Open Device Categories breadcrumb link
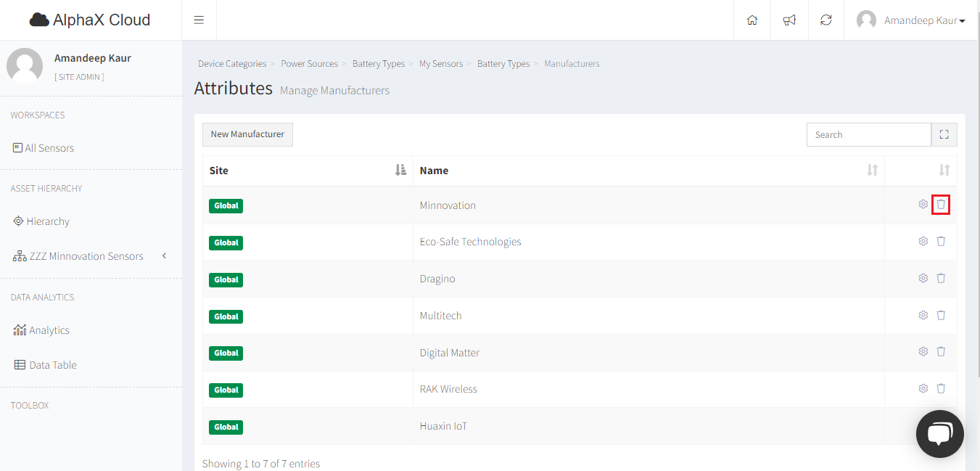Screen dimensions: 980x471 (x=232, y=64)
